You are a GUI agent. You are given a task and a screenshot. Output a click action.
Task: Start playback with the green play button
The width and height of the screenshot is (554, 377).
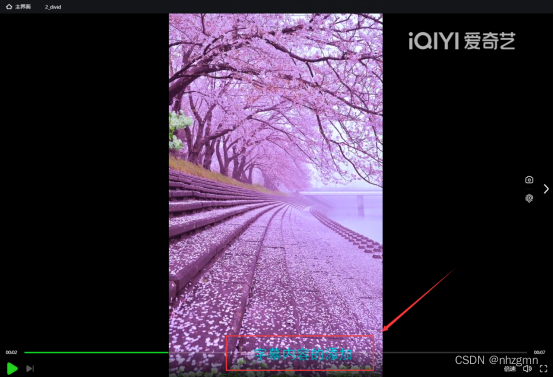[12, 369]
